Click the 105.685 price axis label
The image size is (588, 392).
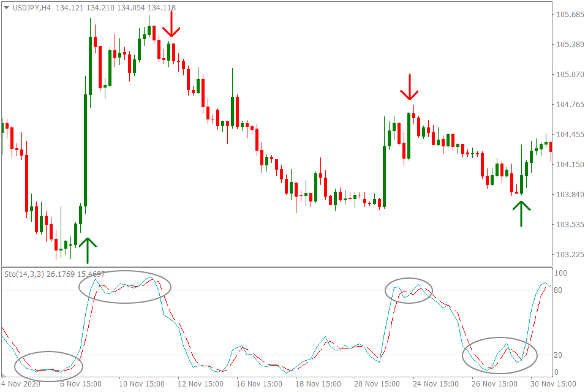pyautogui.click(x=570, y=15)
